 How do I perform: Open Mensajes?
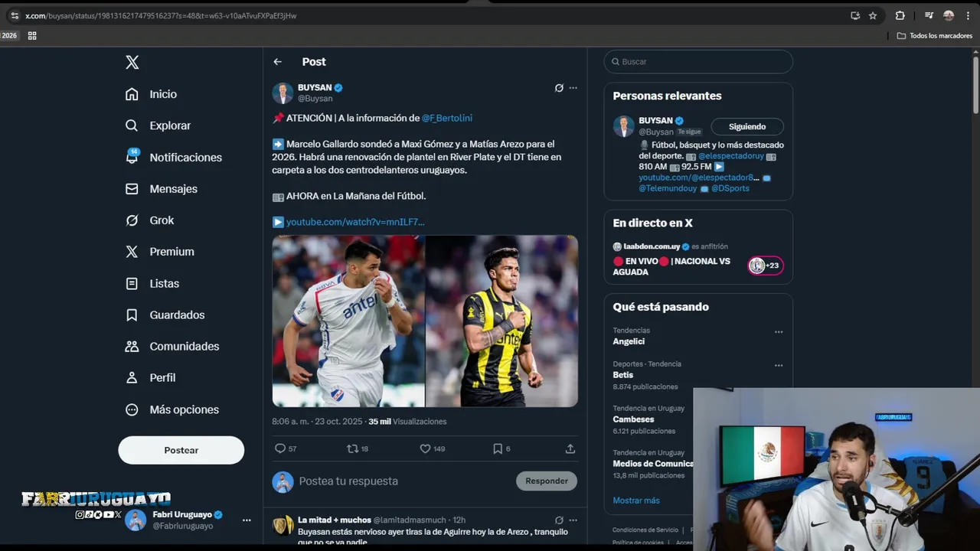162,188
